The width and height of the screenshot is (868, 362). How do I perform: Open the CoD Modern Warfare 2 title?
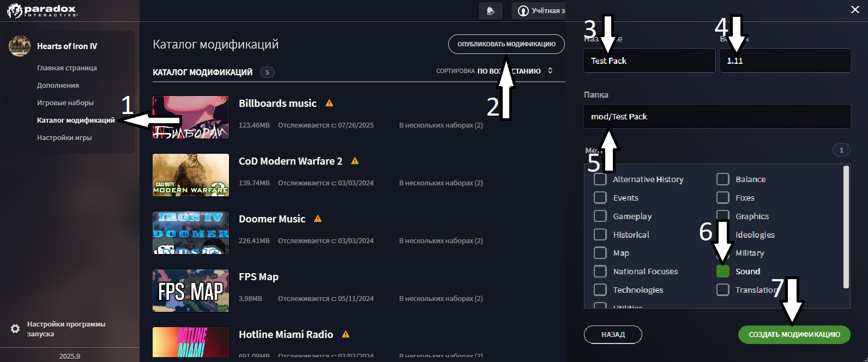point(291,161)
